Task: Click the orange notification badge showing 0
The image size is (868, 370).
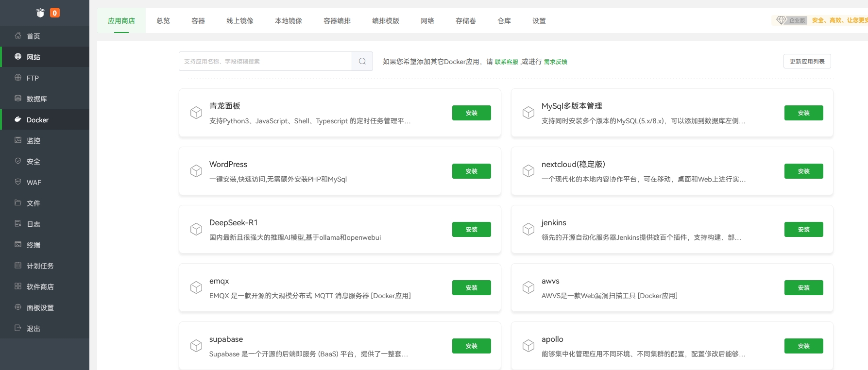Action: 55,13
